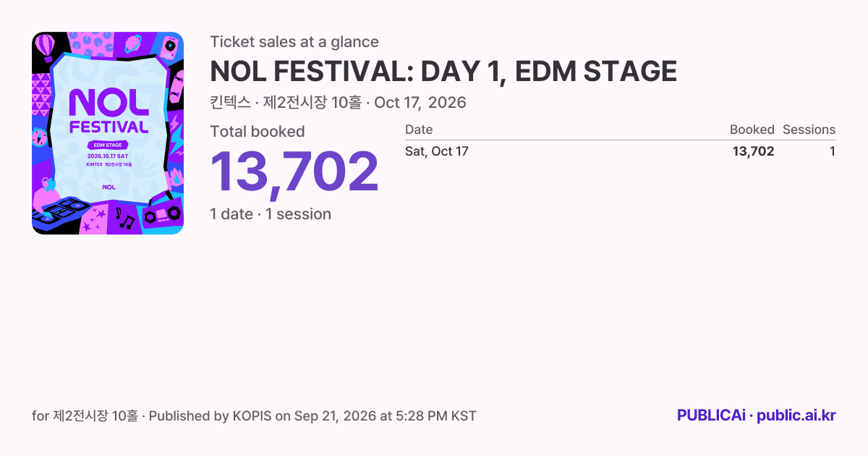Click the Total booked label
868x456 pixels.
click(x=258, y=132)
